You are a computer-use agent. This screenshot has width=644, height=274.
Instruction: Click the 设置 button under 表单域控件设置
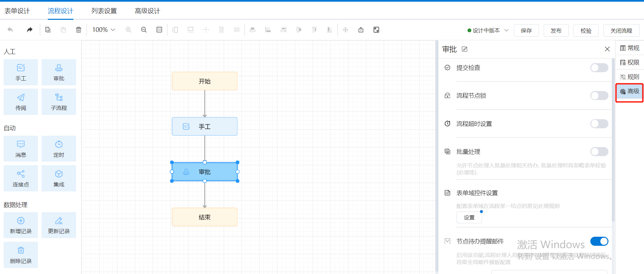point(469,218)
